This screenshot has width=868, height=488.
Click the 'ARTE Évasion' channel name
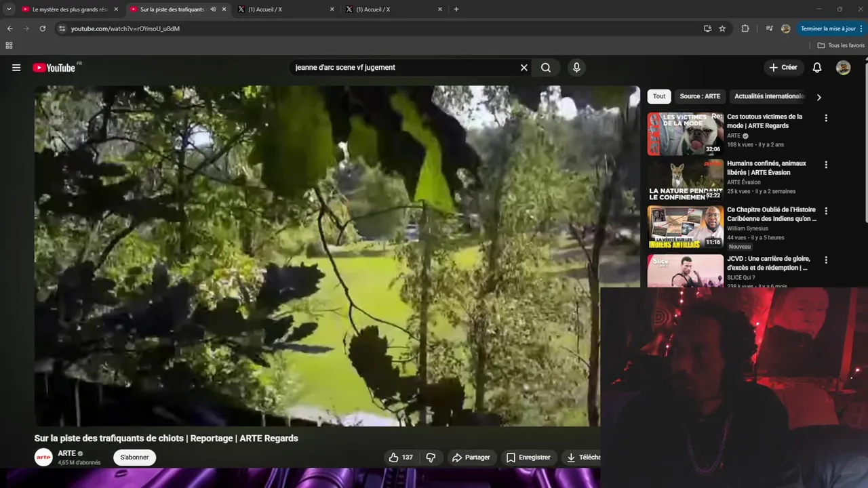pyautogui.click(x=744, y=182)
